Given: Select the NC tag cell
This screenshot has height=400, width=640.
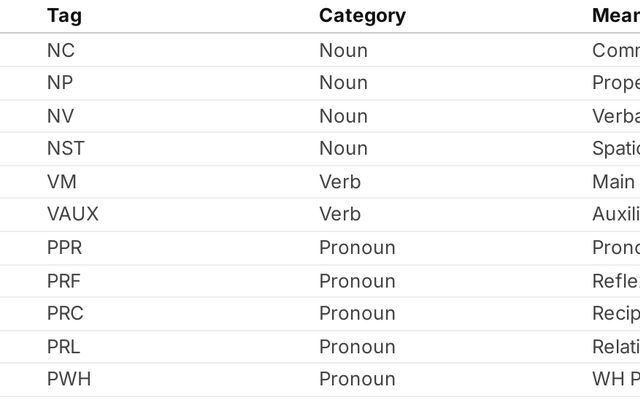Looking at the screenshot, I should pyautogui.click(x=61, y=50).
